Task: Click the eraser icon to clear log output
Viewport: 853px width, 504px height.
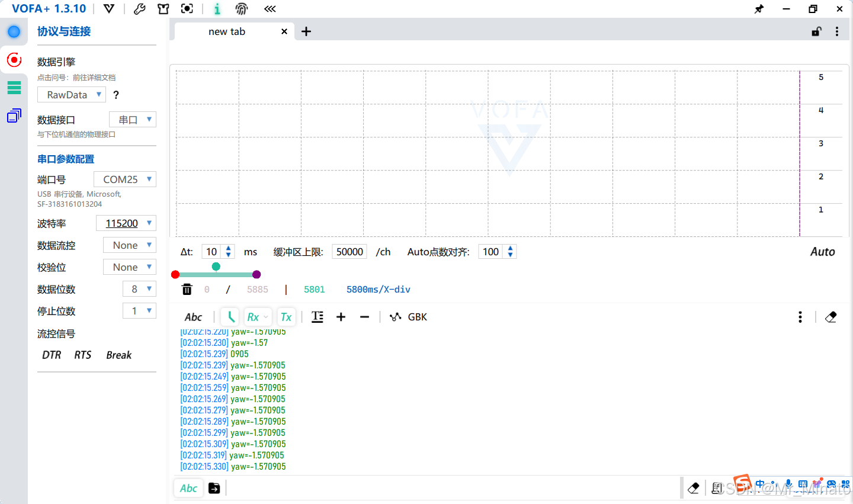Action: point(830,317)
